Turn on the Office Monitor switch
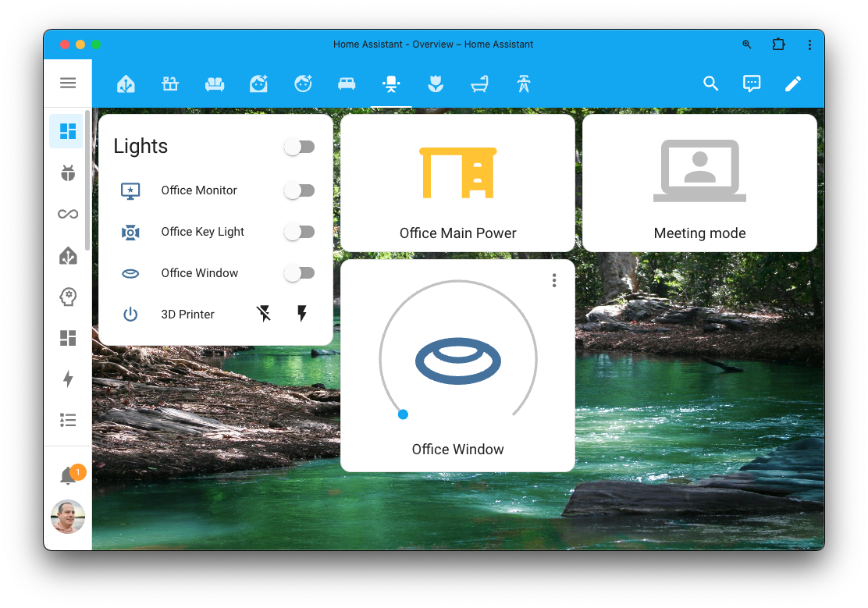Viewport: 868px width, 608px height. [x=299, y=190]
